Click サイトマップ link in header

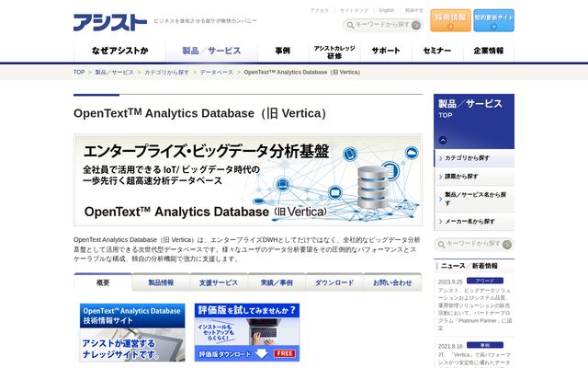tap(355, 10)
